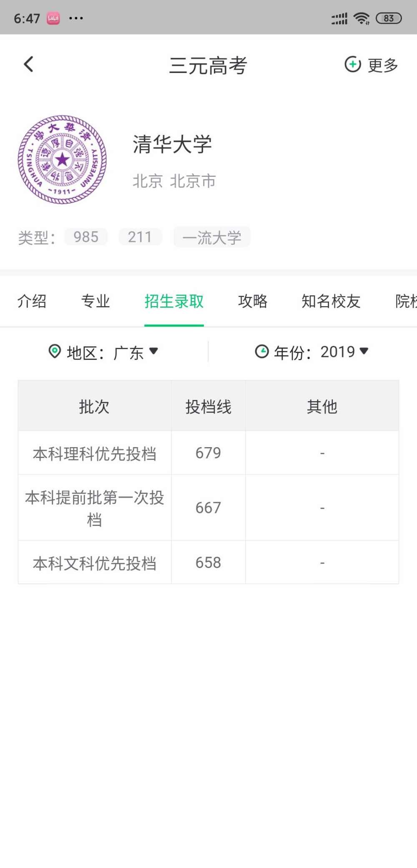Screen dimensions: 417x868
Task: Tap the Wi-Fi status icon
Action: point(361,18)
